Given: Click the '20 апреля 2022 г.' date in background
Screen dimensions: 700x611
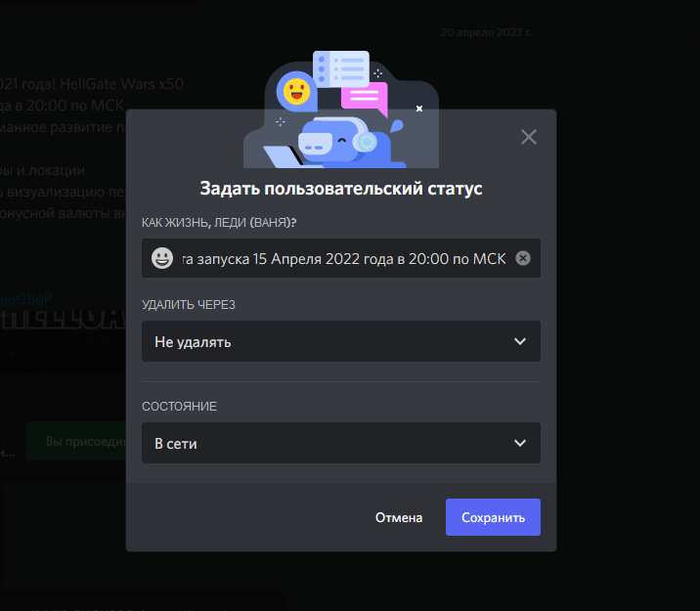Looking at the screenshot, I should click(486, 32).
